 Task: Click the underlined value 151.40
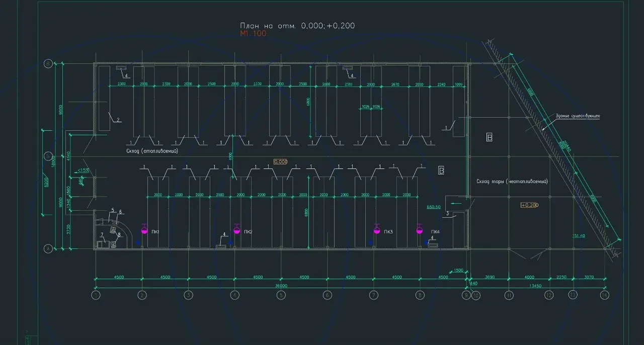579,235
